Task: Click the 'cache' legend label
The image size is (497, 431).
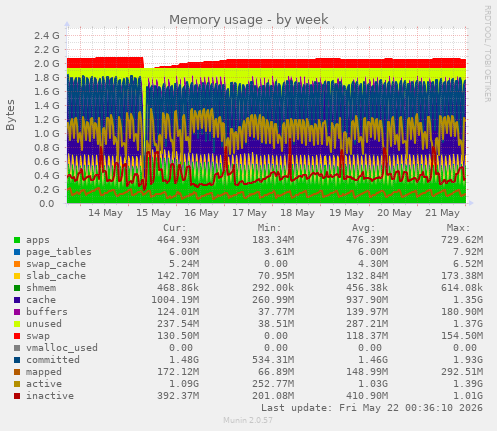Action: (41, 300)
